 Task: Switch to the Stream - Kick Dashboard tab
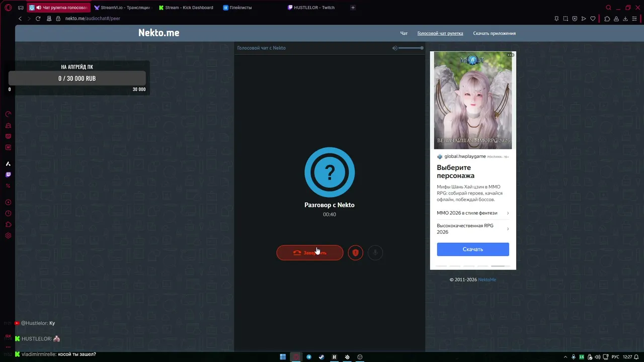tap(186, 8)
